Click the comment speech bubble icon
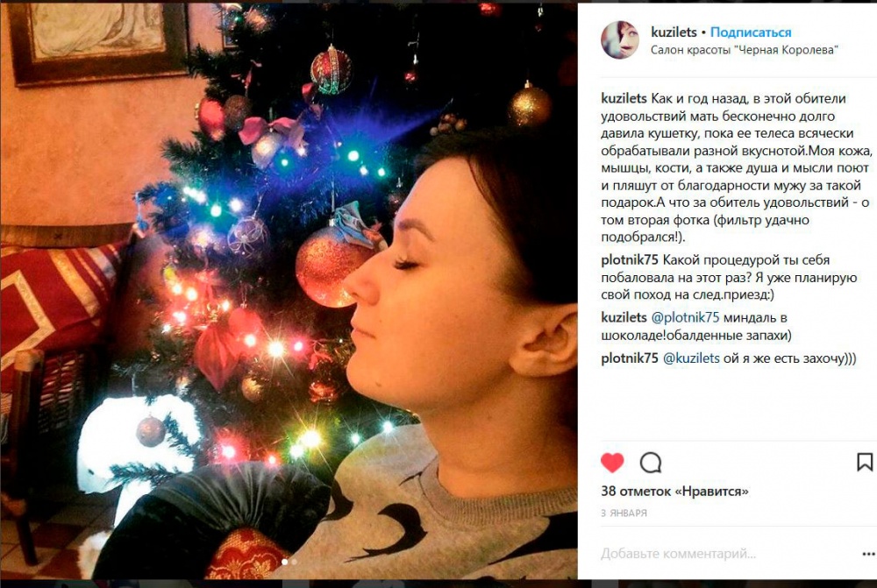 (x=651, y=463)
